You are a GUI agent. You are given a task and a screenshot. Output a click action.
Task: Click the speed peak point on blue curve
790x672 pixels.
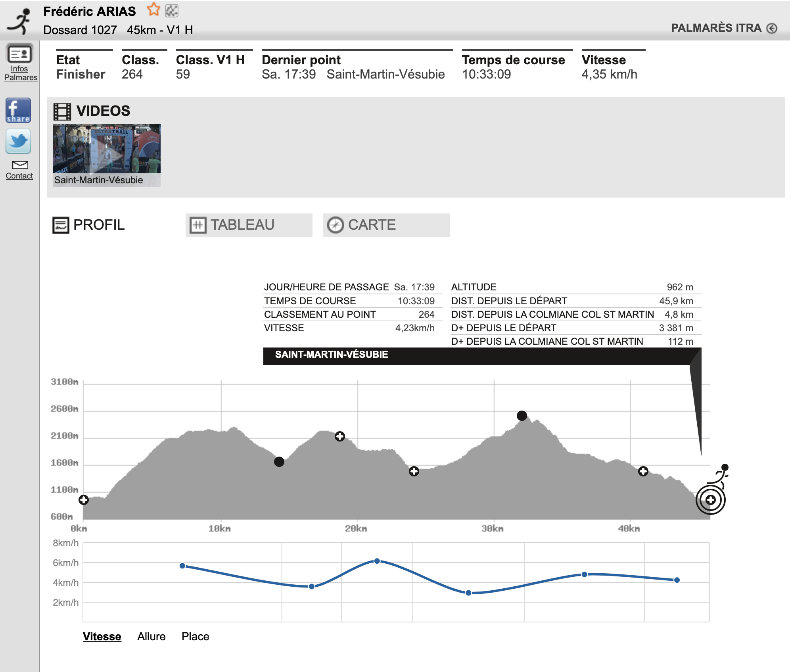coord(377,561)
